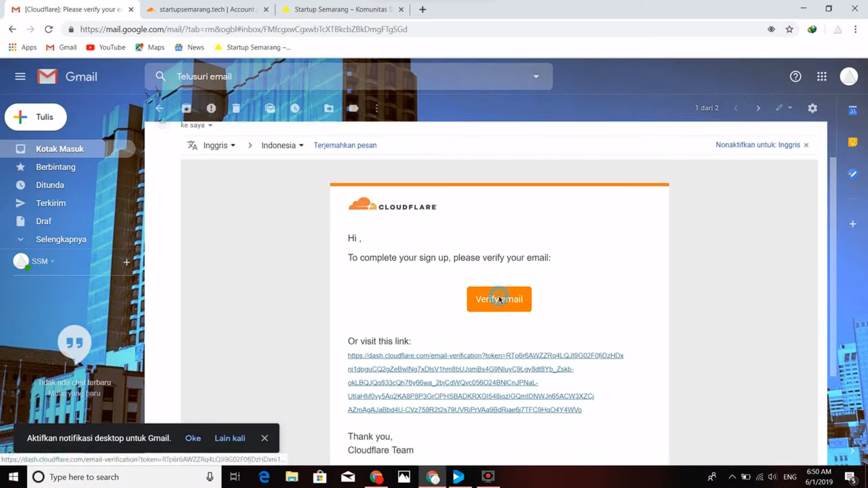Open the Inggris source language dropdown
This screenshot has width=868, height=488.
pos(219,145)
